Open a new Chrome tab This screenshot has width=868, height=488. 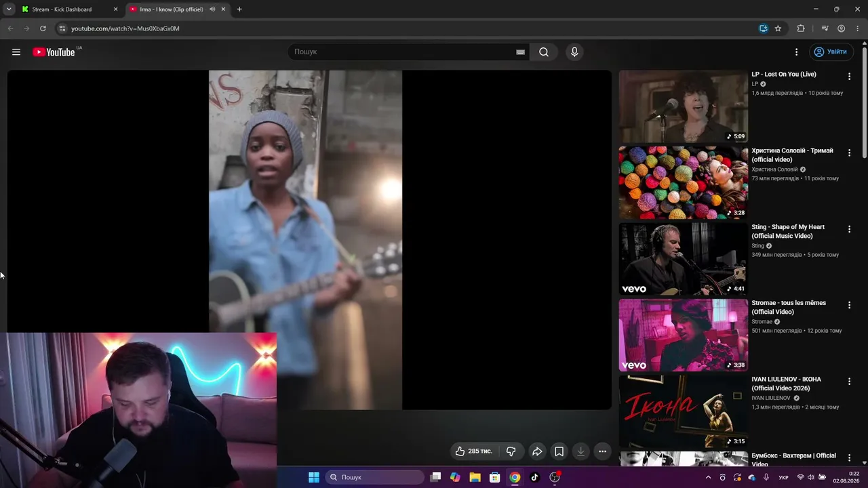coord(239,9)
